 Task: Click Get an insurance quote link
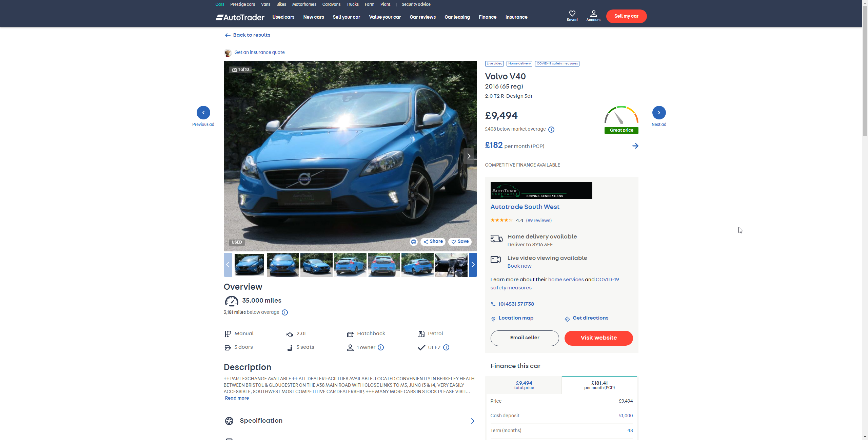tap(259, 52)
